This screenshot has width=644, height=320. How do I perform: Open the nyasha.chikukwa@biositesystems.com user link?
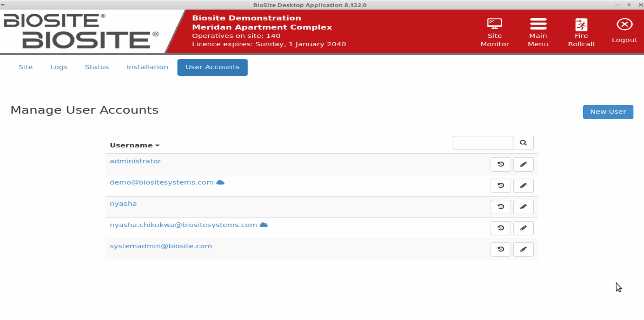(183, 225)
